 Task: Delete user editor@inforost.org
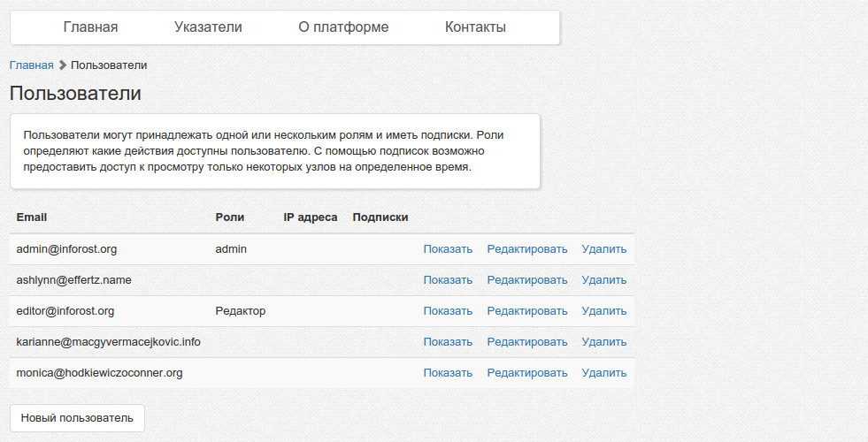[x=603, y=311]
